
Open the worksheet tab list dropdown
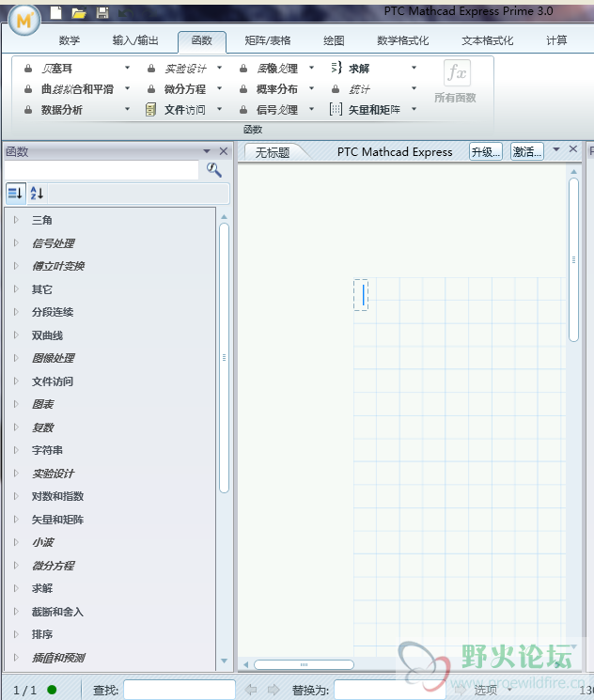point(556,149)
